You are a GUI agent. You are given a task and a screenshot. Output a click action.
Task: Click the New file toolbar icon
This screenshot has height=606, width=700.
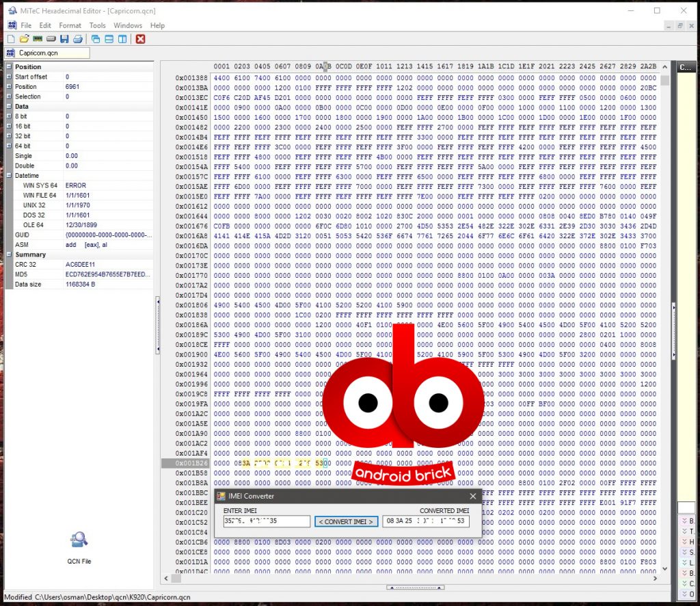tap(12, 39)
